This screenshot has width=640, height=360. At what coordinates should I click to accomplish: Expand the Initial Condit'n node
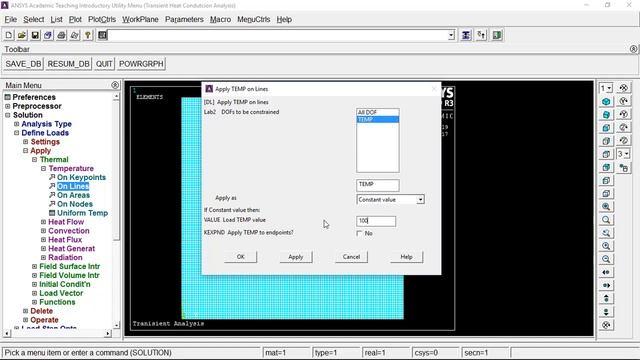click(x=34, y=284)
